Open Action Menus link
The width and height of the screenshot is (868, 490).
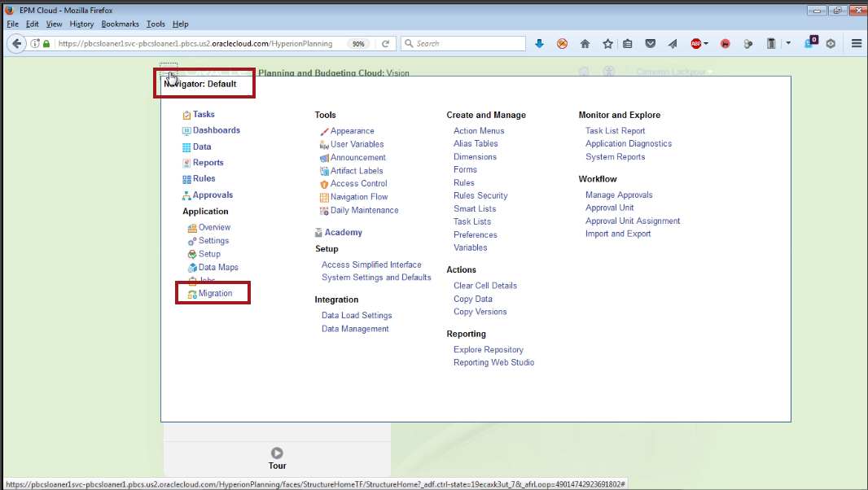point(479,131)
